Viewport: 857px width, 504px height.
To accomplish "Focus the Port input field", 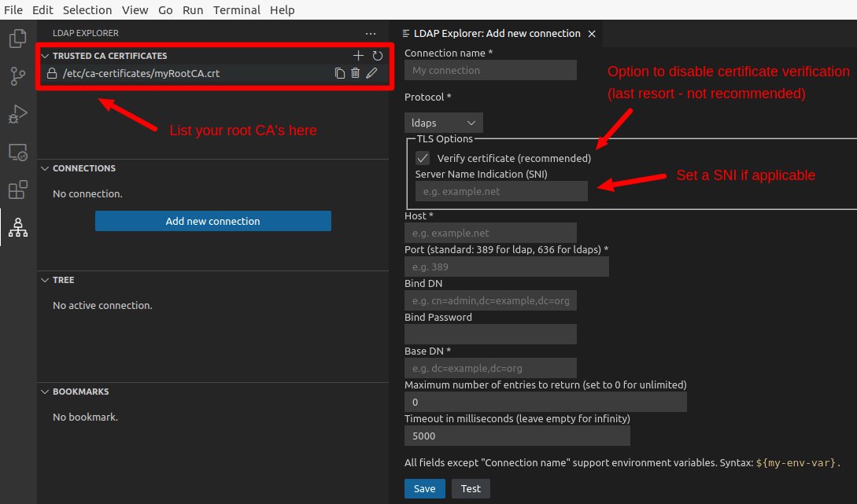I will [x=507, y=267].
